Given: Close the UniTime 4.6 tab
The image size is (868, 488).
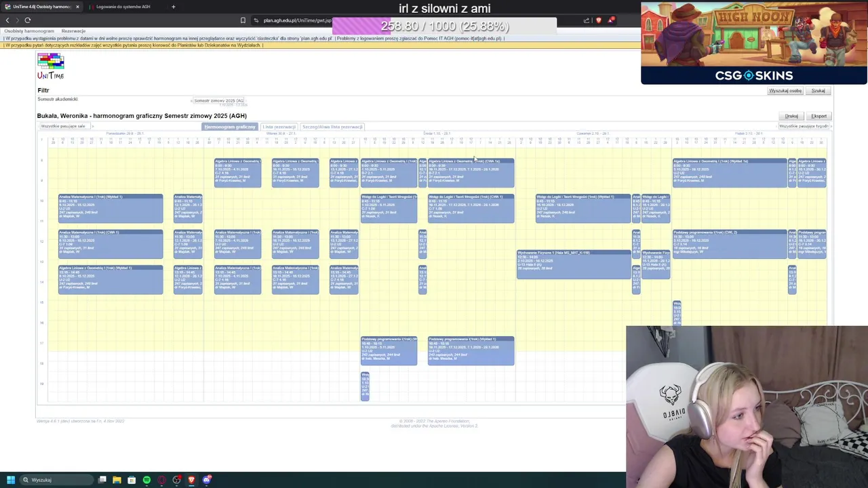Looking at the screenshot, I should [77, 7].
